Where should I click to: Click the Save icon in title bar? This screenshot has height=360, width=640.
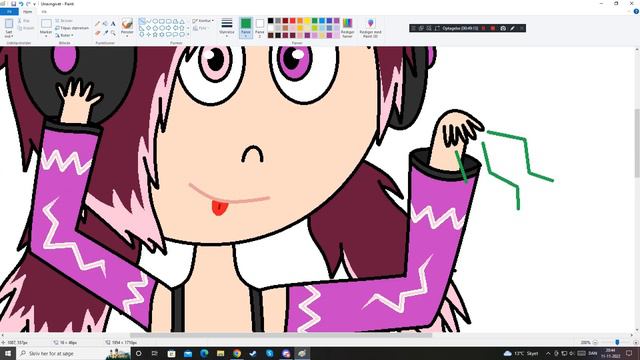[13, 4]
